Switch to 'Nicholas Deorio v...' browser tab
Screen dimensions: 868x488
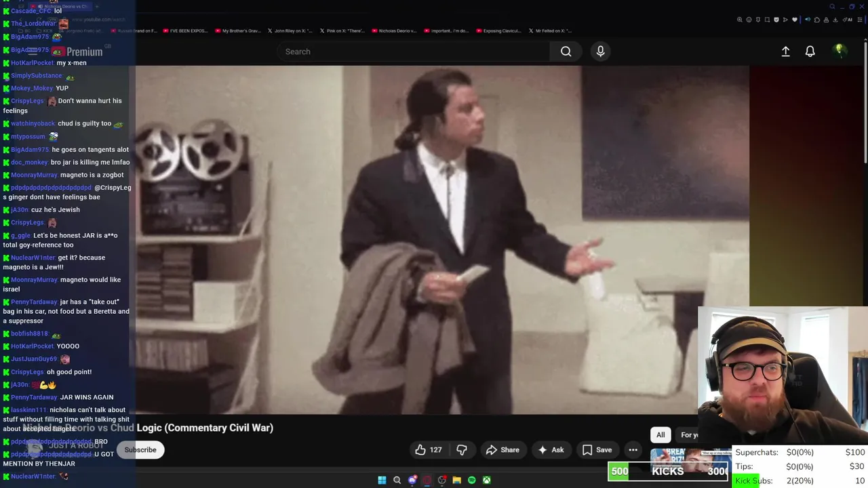[395, 30]
